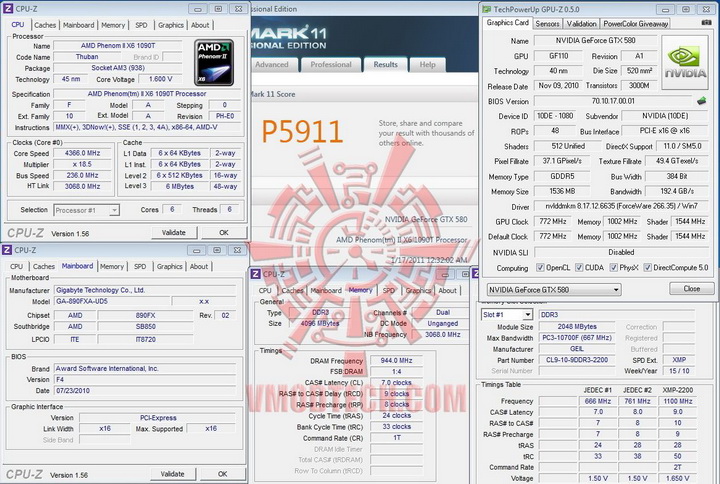Viewport: 720px width, 484px height.
Task: Switch to Sensors tab in GPU-Z
Action: (x=547, y=23)
